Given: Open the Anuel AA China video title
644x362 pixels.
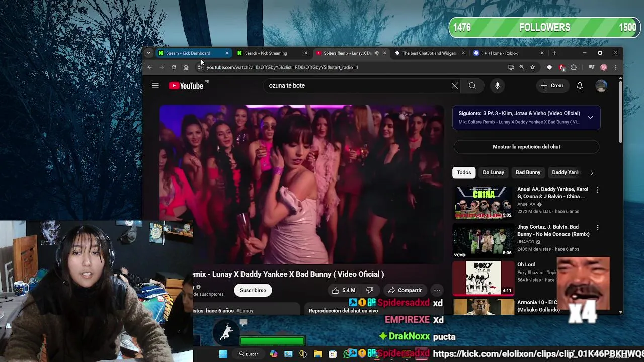Looking at the screenshot, I should click(x=552, y=193).
